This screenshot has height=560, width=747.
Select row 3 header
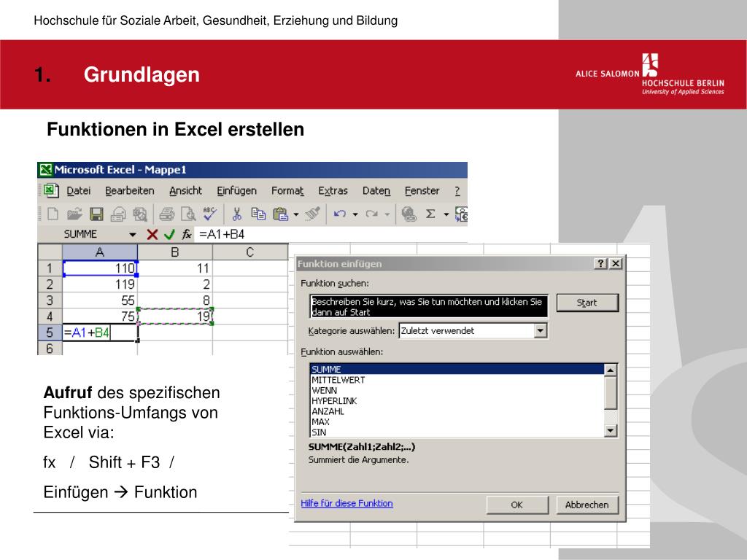pos(50,300)
